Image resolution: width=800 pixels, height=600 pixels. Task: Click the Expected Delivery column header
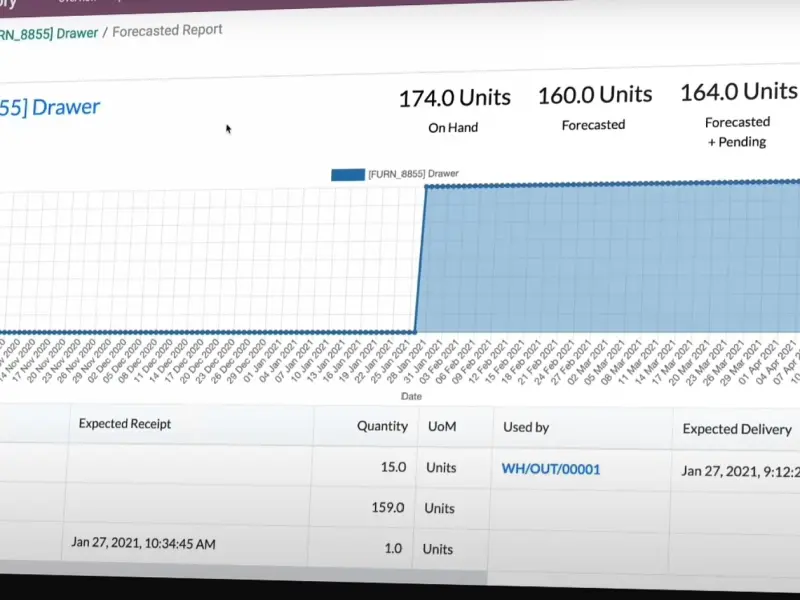(x=737, y=429)
